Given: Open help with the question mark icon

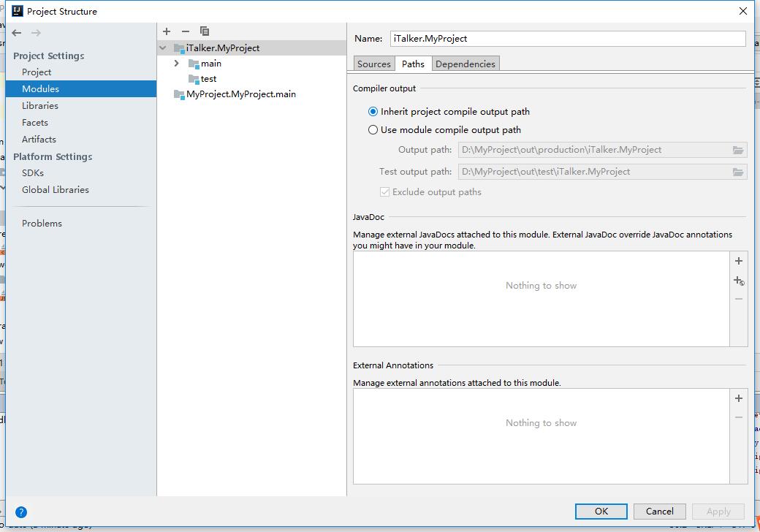Looking at the screenshot, I should tap(21, 512).
